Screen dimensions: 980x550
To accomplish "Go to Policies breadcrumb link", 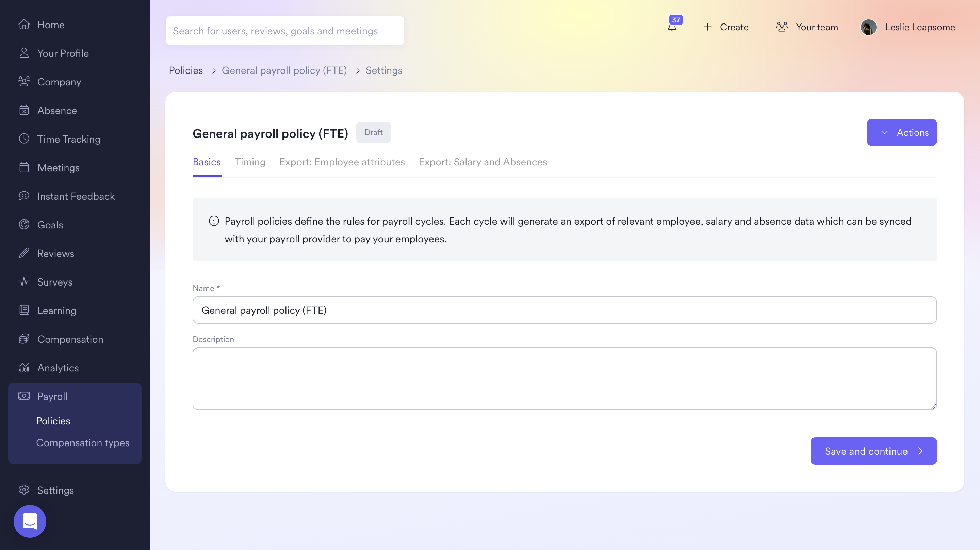I will [186, 70].
